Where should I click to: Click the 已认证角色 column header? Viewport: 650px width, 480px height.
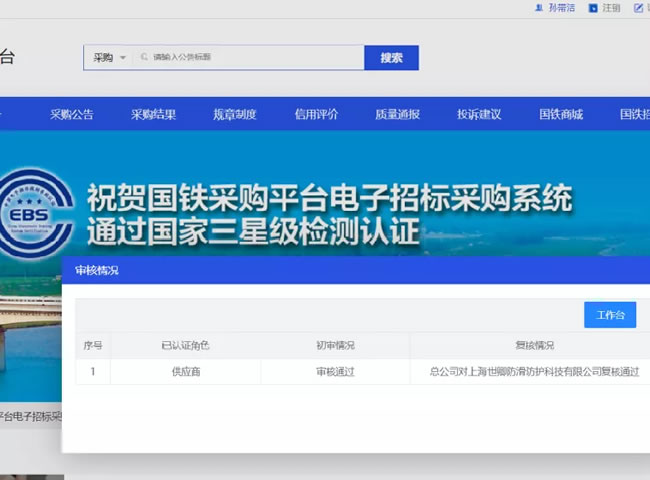[185, 345]
